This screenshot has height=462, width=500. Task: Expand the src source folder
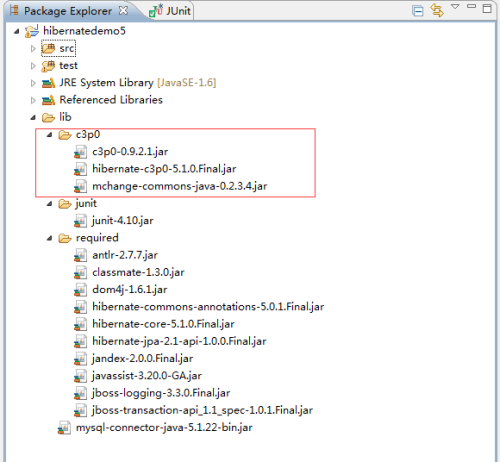point(33,49)
